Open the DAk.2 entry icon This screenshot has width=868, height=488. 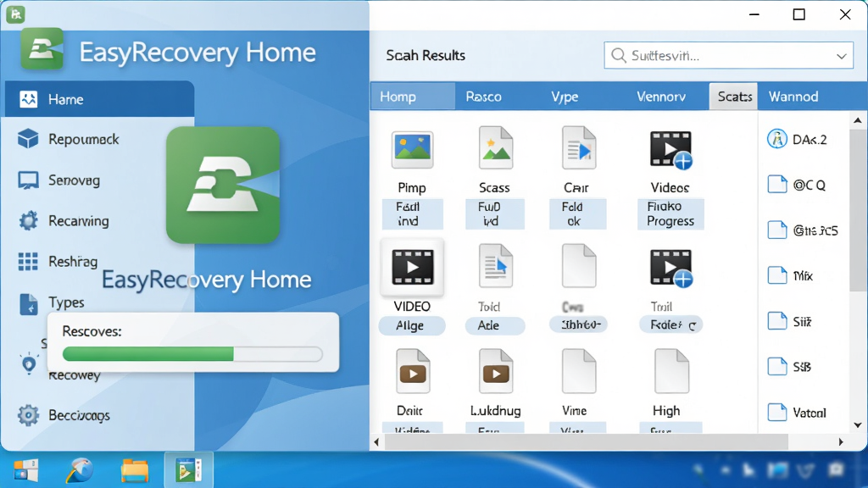coord(777,139)
